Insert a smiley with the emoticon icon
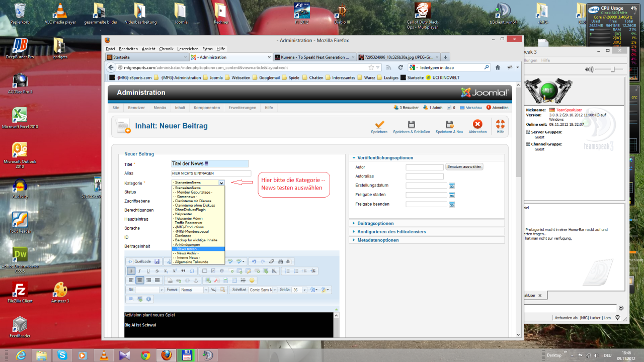644x362 pixels. (252, 280)
